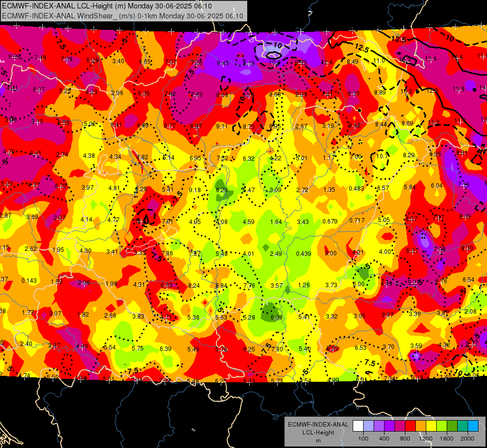Click the grid value 9.18
487x448 pixels.
click(195, 190)
